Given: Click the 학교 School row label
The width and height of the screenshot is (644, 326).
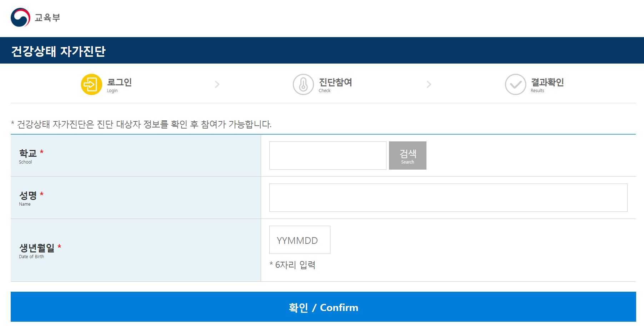Looking at the screenshot, I should point(30,156).
